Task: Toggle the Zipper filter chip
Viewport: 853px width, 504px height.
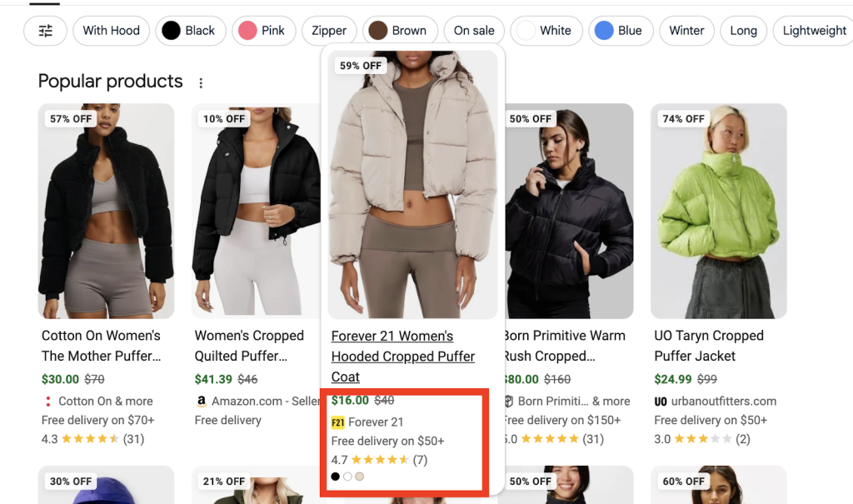Action: 329,31
